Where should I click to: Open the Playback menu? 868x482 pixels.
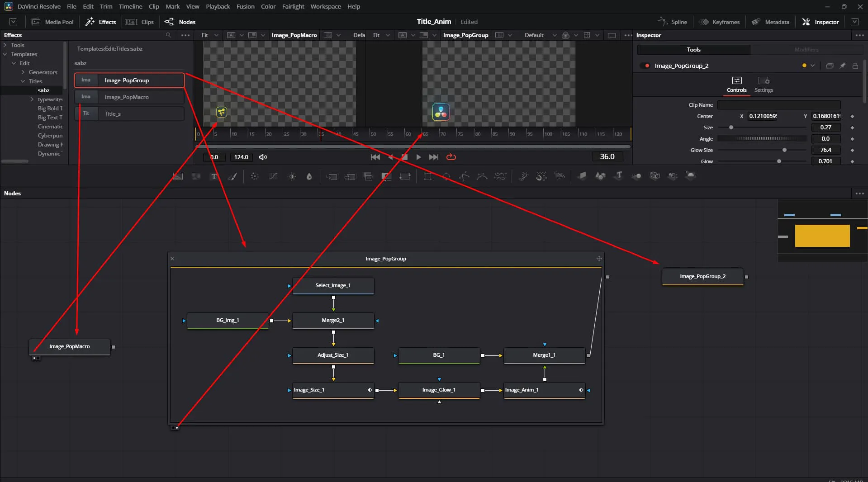tap(218, 6)
